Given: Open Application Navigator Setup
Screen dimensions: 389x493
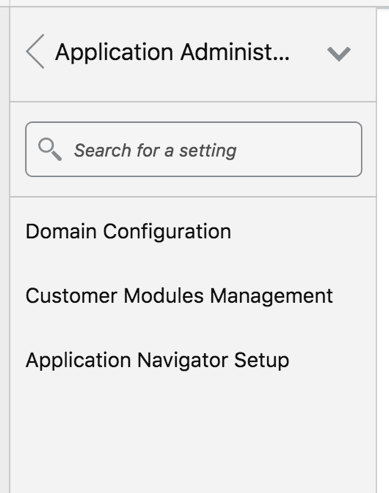Looking at the screenshot, I should click(157, 360).
